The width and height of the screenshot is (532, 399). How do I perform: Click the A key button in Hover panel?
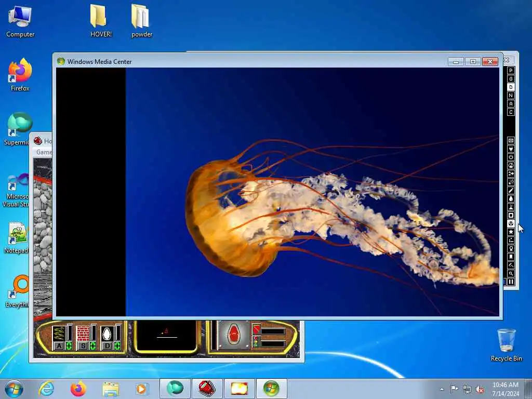click(x=59, y=346)
